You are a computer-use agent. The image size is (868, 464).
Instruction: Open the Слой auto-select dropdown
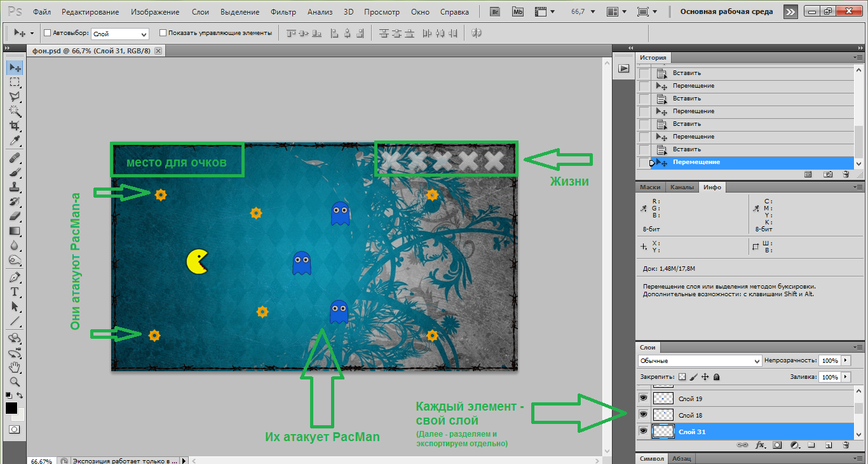[x=120, y=34]
